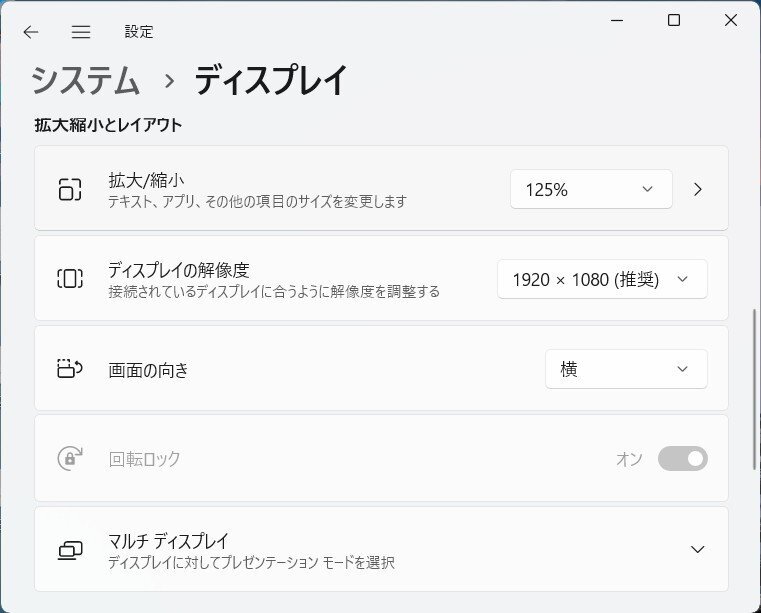Click the オン label beside the toggle
Viewport: 761px width, 613px height.
[629, 459]
